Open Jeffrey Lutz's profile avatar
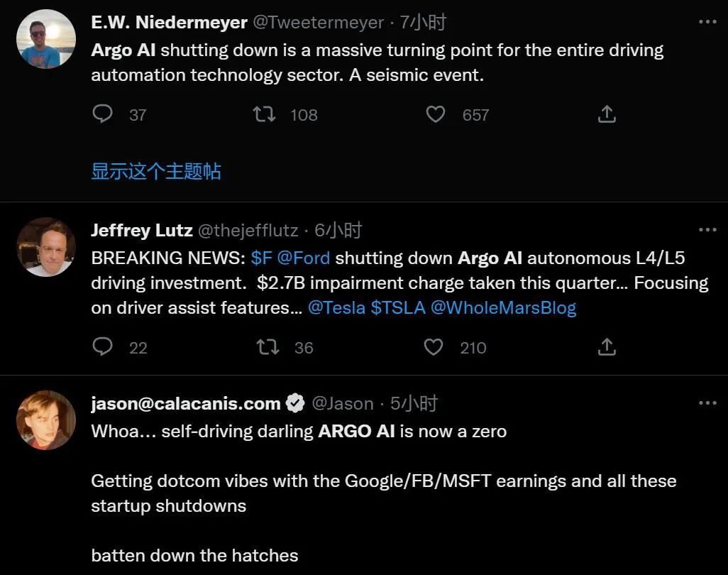The width and height of the screenshot is (728, 575). [x=46, y=247]
